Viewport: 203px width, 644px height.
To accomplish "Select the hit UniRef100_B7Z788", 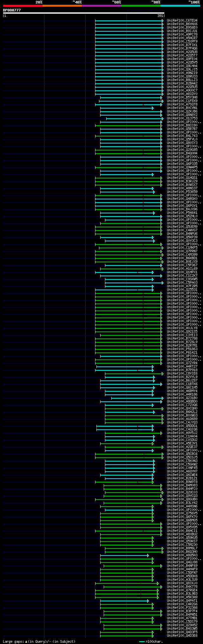I will point(182,339).
